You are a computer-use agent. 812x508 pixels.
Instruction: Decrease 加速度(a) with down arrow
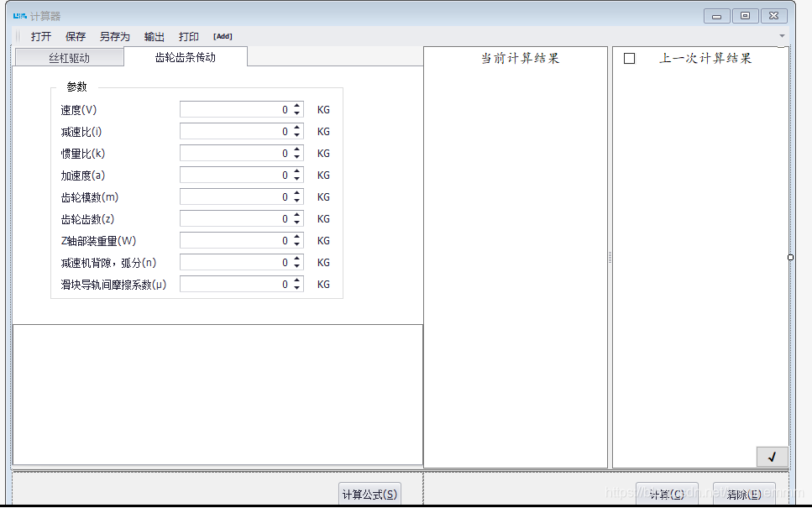click(x=296, y=179)
